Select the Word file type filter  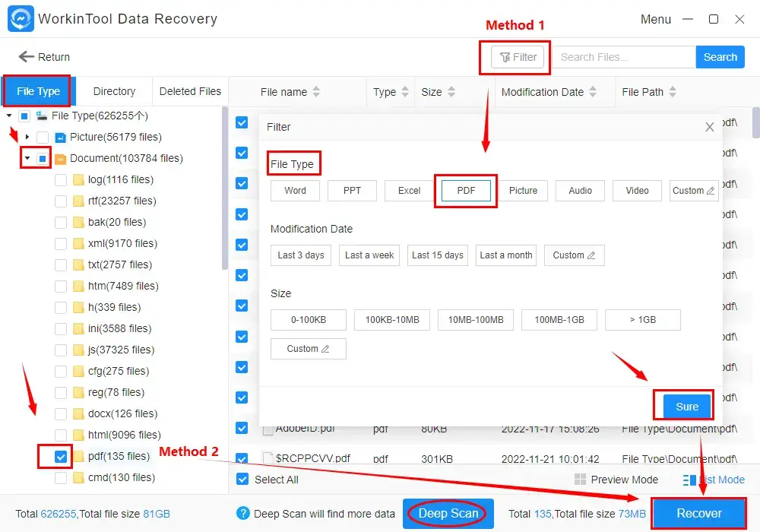coord(295,191)
